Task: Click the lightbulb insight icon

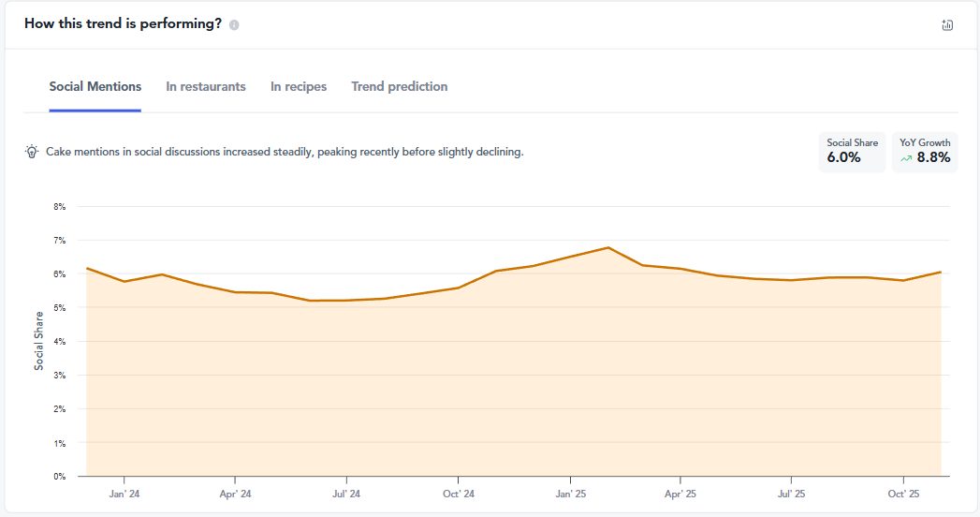Action: click(32, 152)
